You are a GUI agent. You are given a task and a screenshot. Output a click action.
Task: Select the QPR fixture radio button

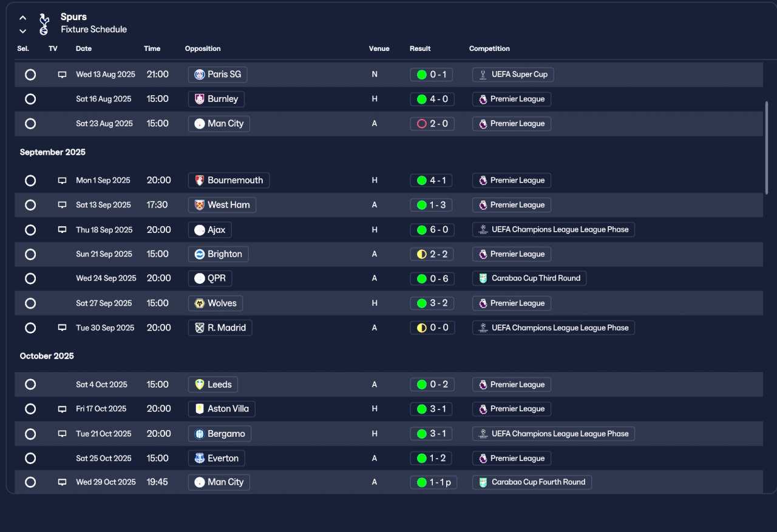click(30, 278)
